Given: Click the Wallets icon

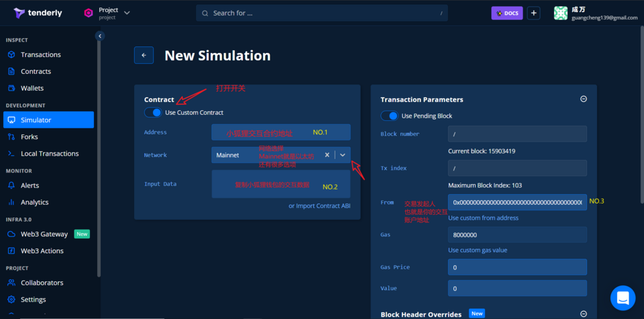Looking at the screenshot, I should [x=11, y=89].
